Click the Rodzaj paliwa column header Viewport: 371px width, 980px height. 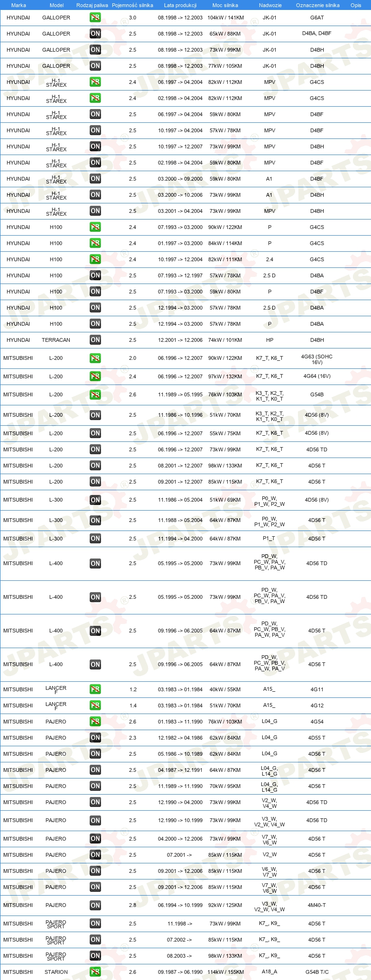[92, 5]
